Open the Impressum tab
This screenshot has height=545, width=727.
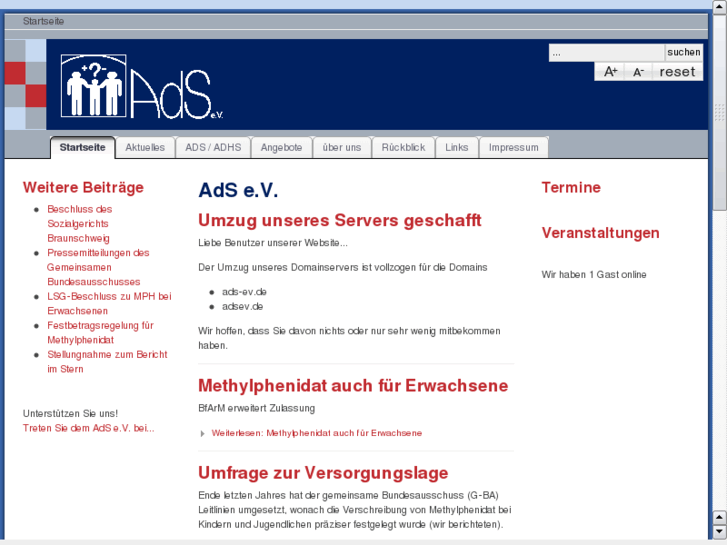click(514, 147)
